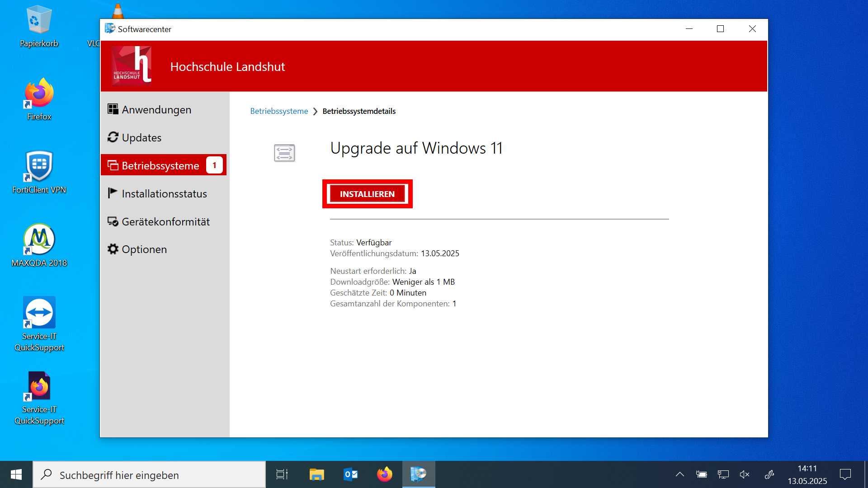
Task: Switch to the Anwendungen section
Action: (x=156, y=109)
